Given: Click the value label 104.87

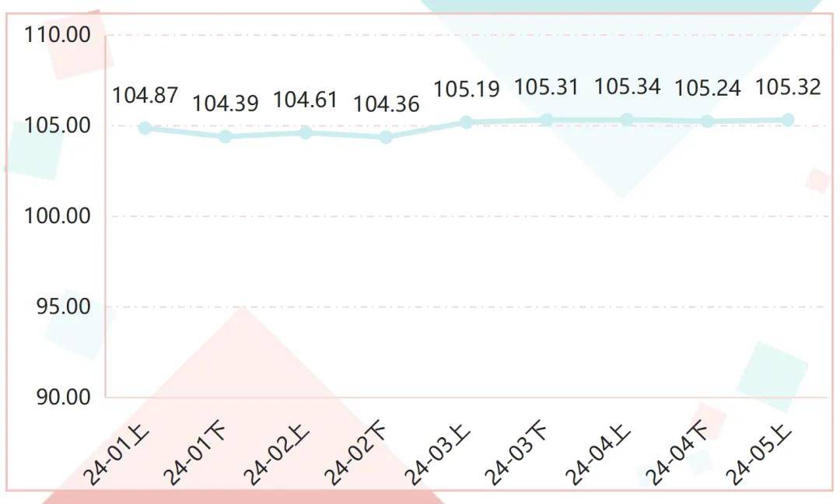Looking at the screenshot, I should pyautogui.click(x=145, y=96).
